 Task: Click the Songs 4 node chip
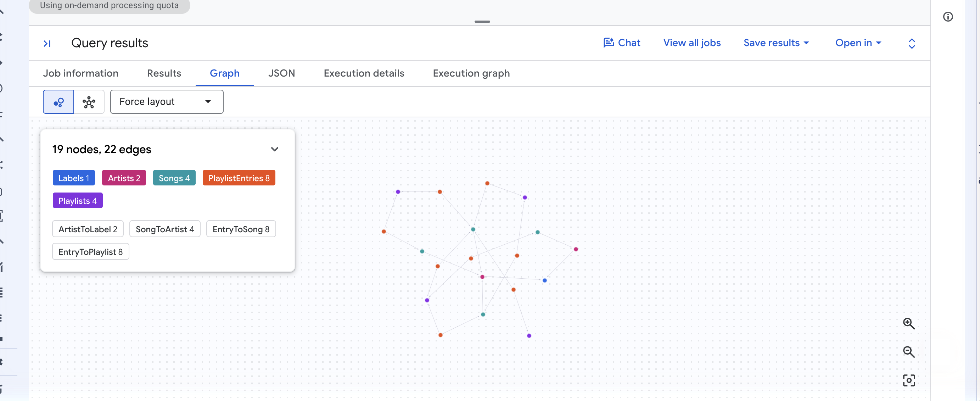point(174,178)
